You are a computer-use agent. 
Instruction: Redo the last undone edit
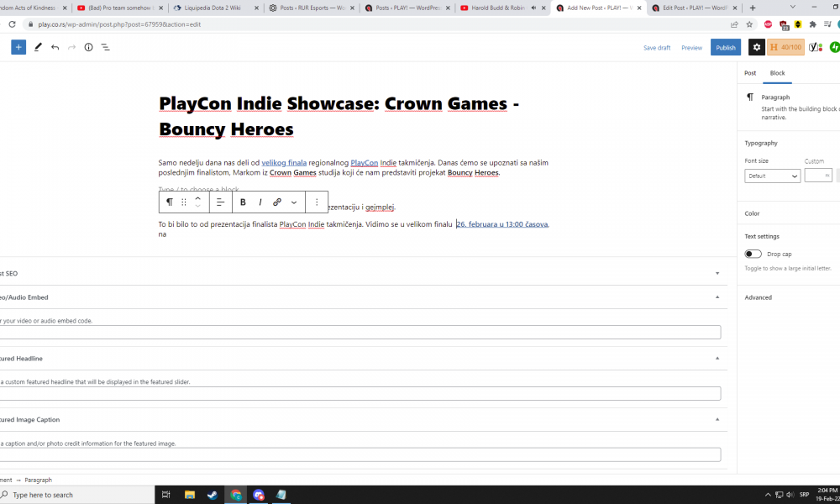[x=71, y=47]
